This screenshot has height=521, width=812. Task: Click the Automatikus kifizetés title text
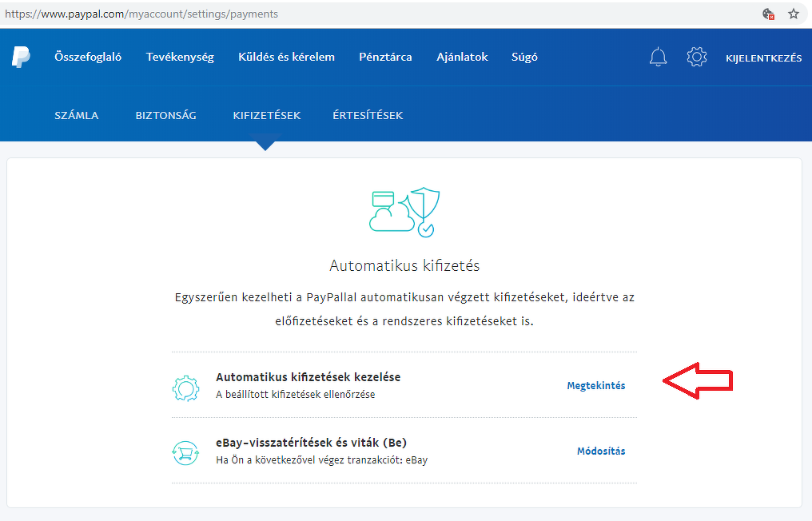point(404,265)
